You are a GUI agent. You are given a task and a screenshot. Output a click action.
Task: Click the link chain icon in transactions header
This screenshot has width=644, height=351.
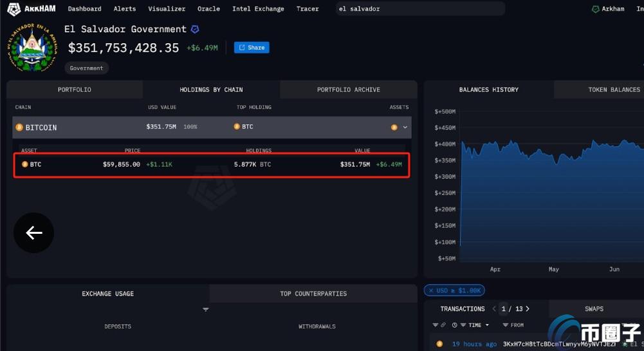pos(443,325)
